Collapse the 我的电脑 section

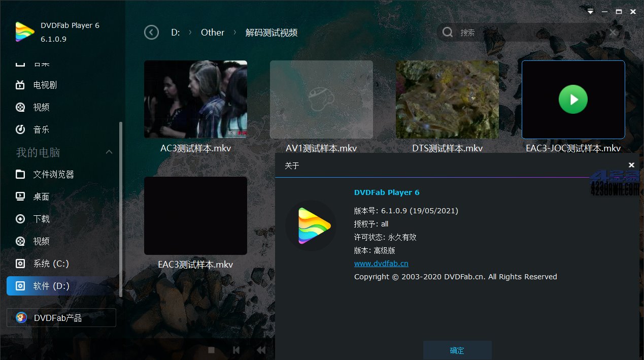point(109,152)
